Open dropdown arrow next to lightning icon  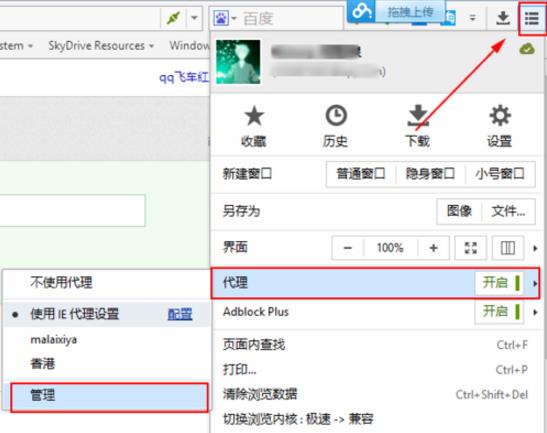(195, 17)
